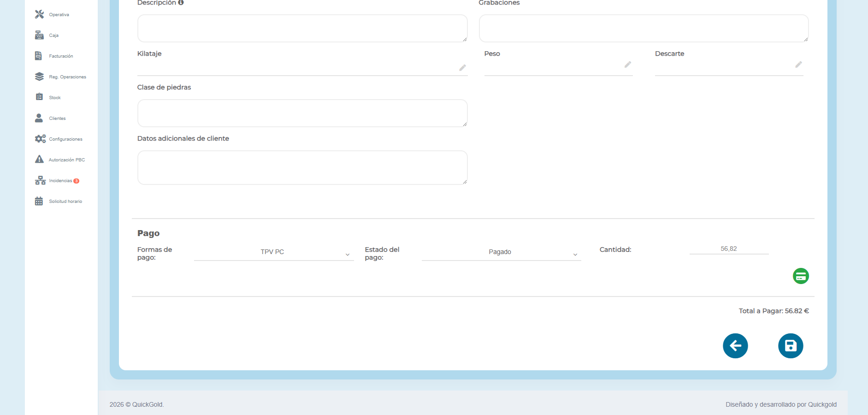The height and width of the screenshot is (415, 868).
Task: Expand the Estado del pago dropdown
Action: [x=501, y=252]
